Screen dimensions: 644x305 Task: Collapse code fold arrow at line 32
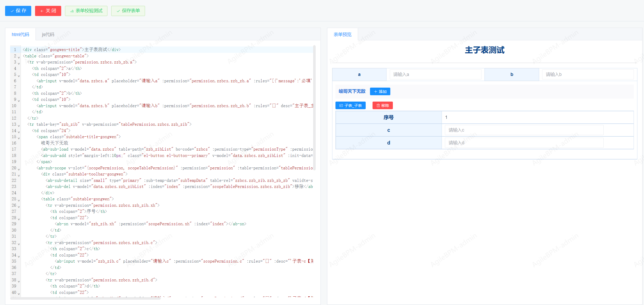point(19,244)
